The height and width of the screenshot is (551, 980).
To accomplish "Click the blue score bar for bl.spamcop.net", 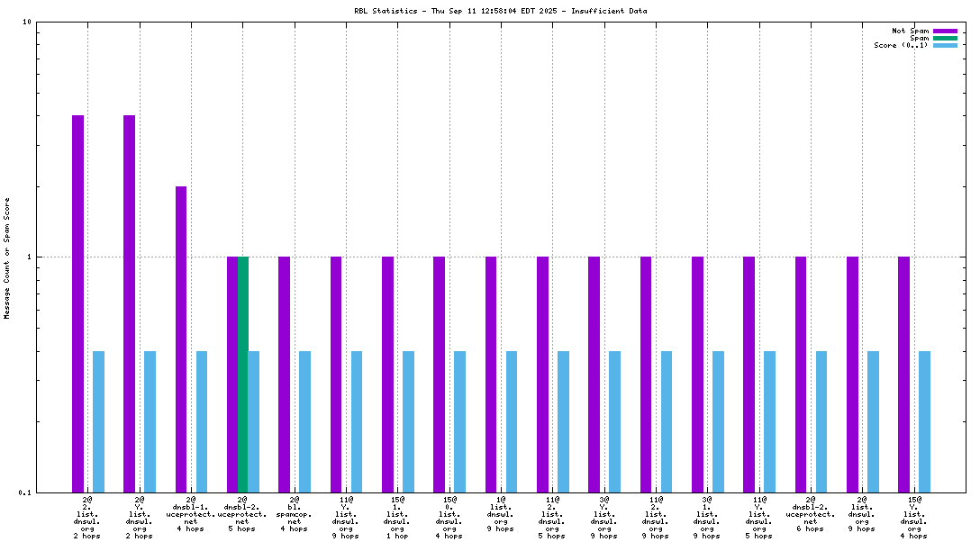I will pos(305,421).
